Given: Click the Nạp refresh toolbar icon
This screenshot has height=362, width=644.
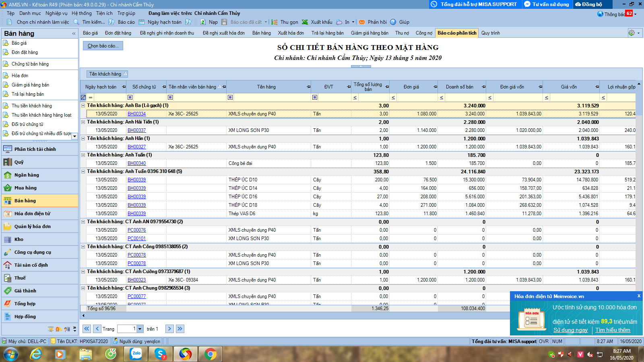Looking at the screenshot, I should (203, 22).
